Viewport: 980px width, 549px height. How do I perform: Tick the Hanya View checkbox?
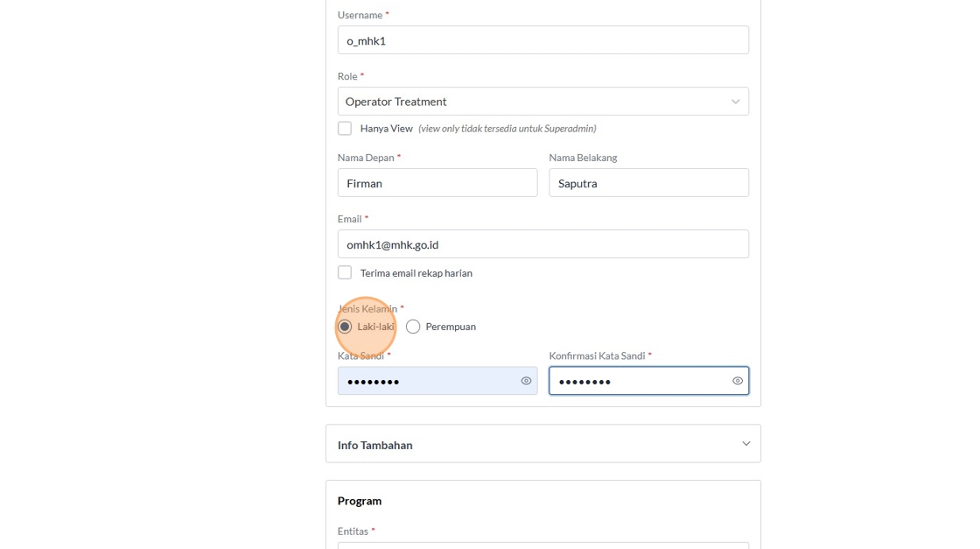(345, 129)
